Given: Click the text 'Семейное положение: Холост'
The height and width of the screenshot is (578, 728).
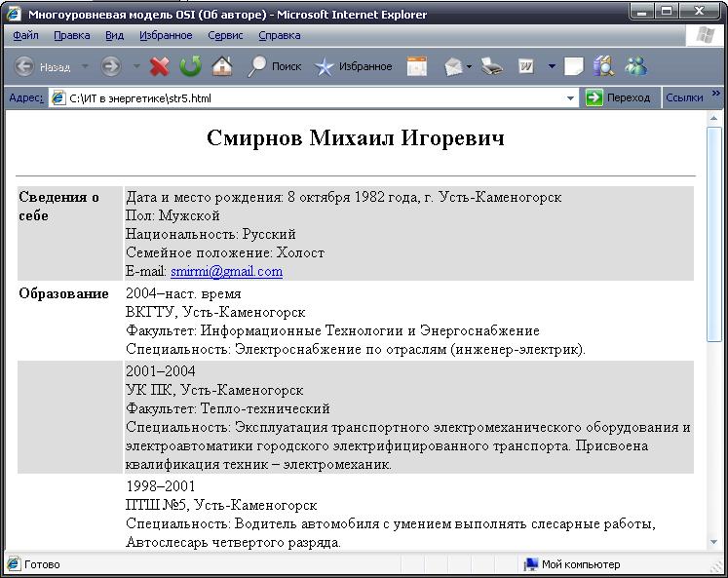Looking at the screenshot, I should point(225,252).
